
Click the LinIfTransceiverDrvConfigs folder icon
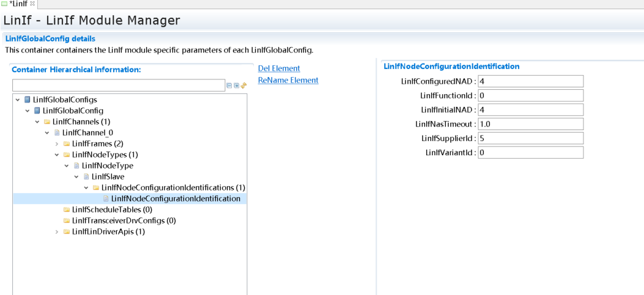click(x=66, y=220)
